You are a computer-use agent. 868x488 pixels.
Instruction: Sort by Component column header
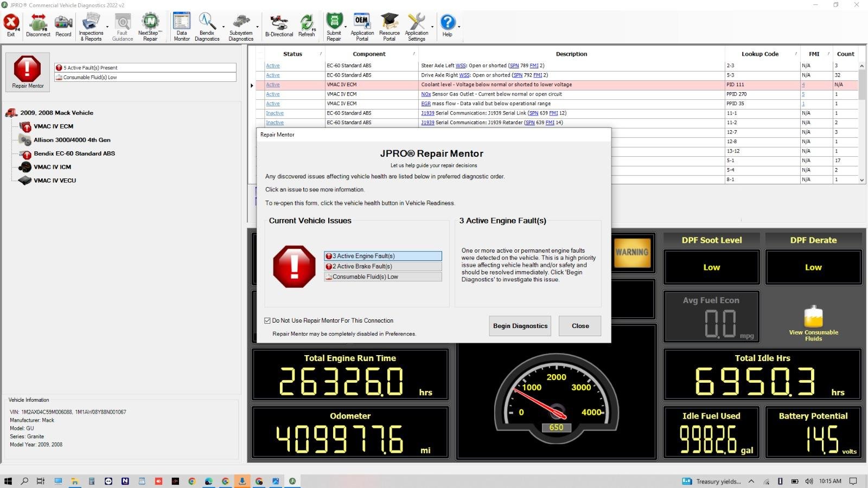pyautogui.click(x=369, y=54)
